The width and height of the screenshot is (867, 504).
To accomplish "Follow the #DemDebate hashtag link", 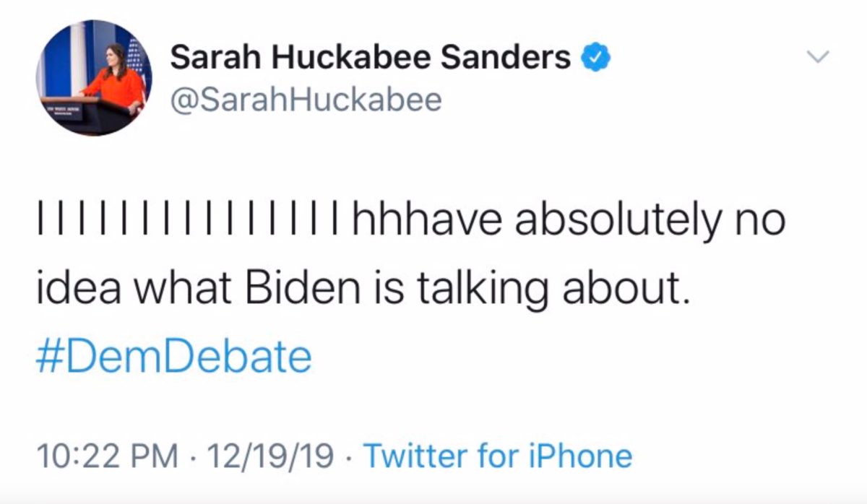I will pyautogui.click(x=173, y=357).
